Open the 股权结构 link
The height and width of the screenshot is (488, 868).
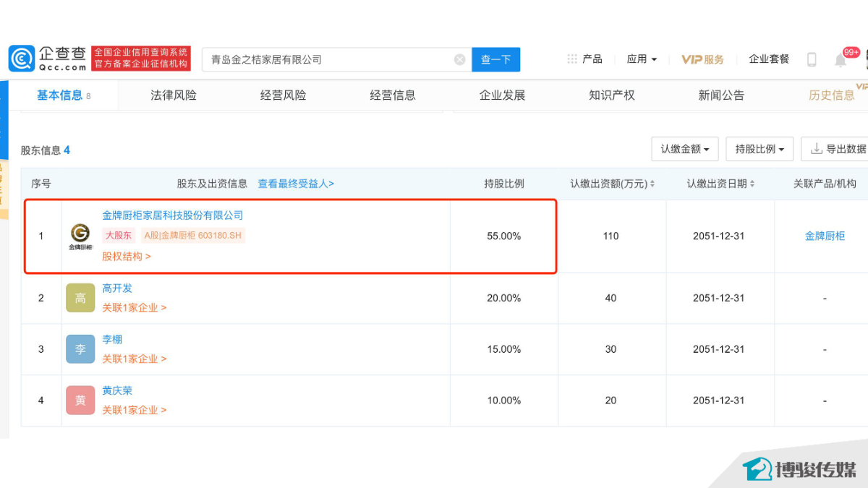pos(127,256)
